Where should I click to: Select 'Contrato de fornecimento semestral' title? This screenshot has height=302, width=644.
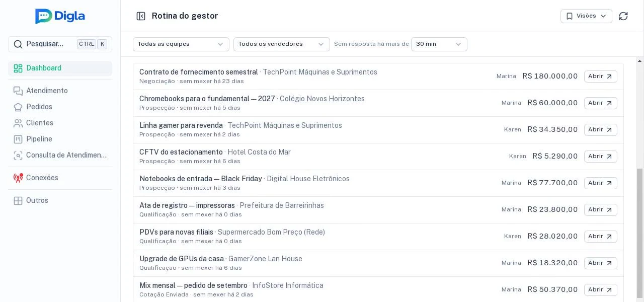click(x=199, y=72)
